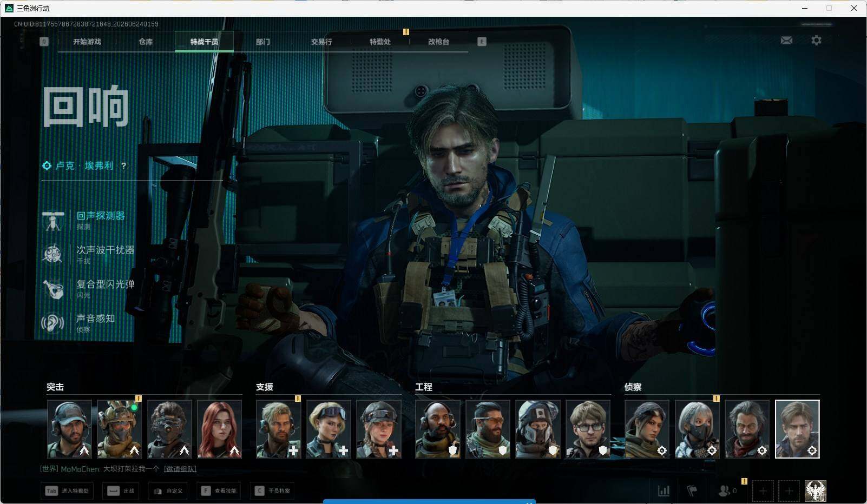Viewport: 867px width, 504px height.
Task: Open the statistics bar chart icon
Action: click(x=664, y=490)
